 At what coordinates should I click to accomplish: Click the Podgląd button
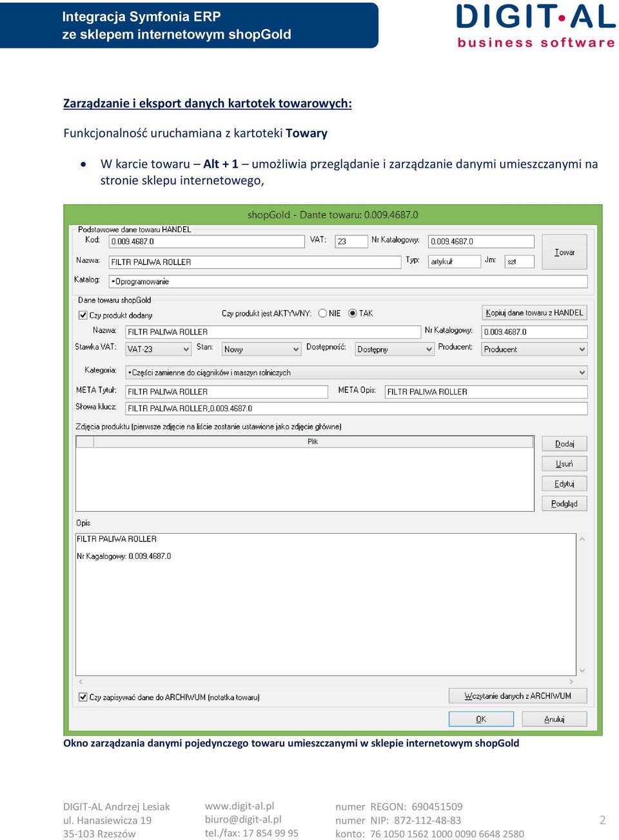[x=564, y=503]
